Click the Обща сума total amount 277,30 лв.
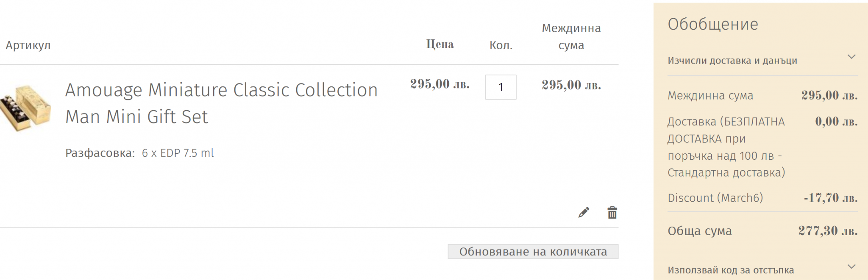 pos(828,231)
